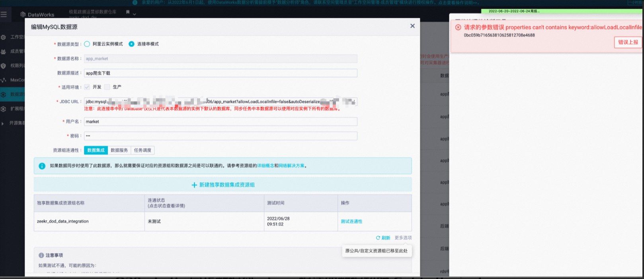Click the 数据源名称 field app_market
The width and height of the screenshot is (644, 279).
pyautogui.click(x=221, y=59)
